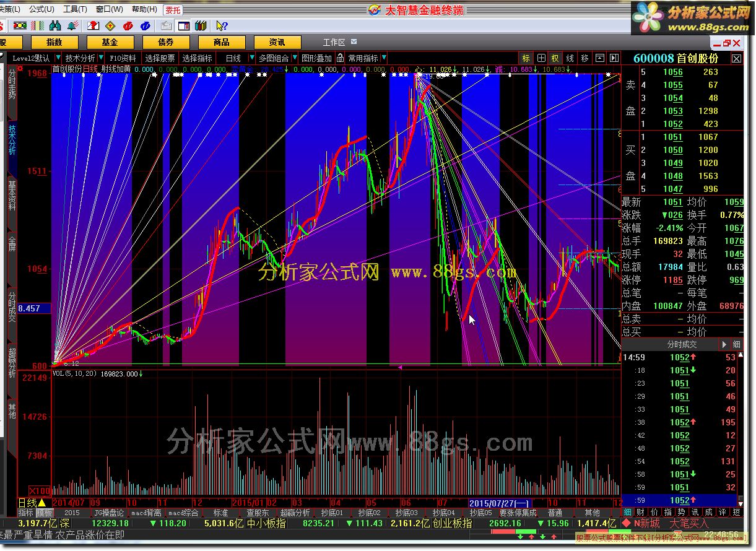
Task: Expand the 多图组合 dropdown arrow
Action: [x=294, y=58]
